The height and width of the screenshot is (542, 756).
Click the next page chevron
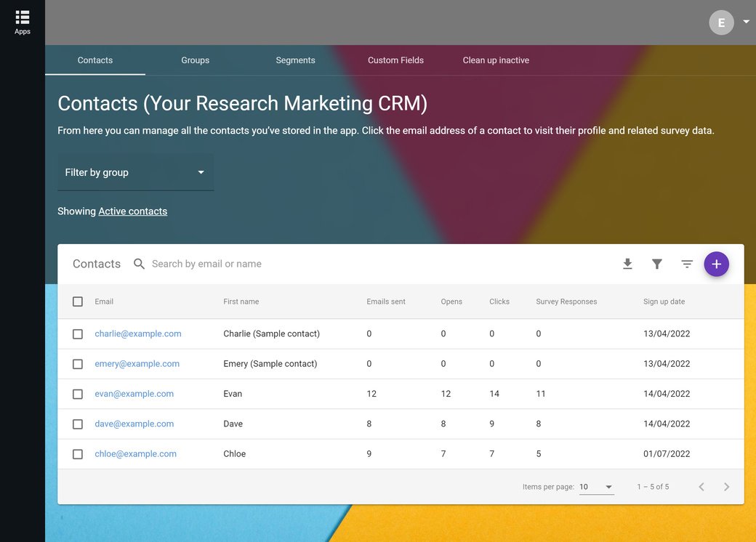pyautogui.click(x=726, y=487)
